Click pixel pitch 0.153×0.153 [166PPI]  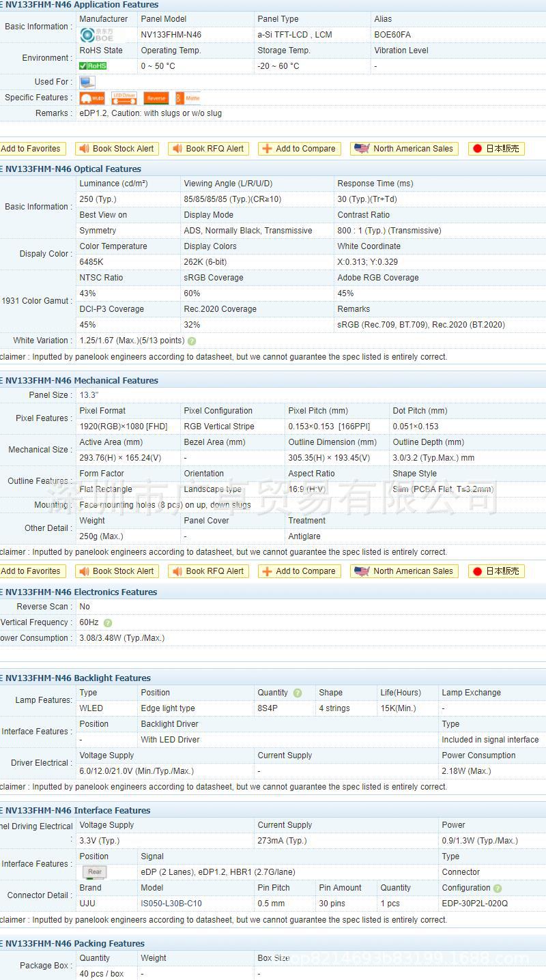(x=329, y=427)
